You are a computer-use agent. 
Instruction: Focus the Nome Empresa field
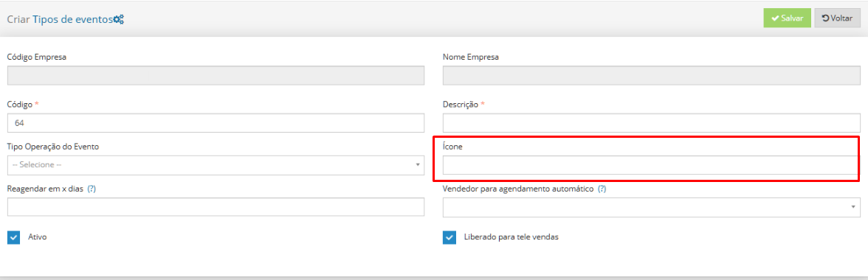tap(652, 76)
